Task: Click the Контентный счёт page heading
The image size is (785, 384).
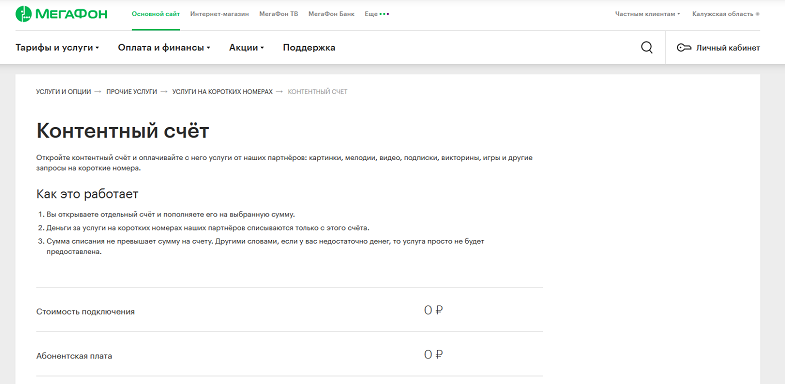Action: tap(123, 131)
